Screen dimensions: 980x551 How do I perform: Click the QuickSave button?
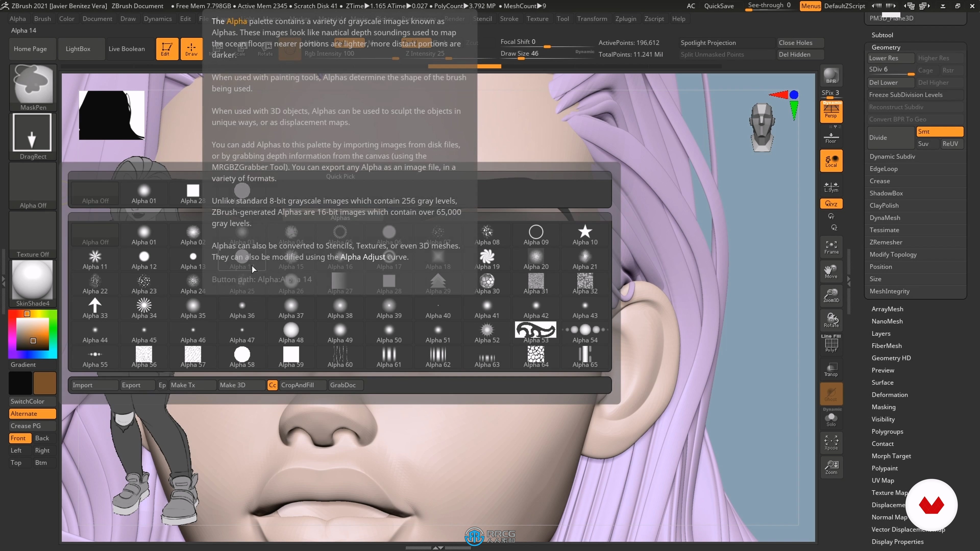(x=718, y=6)
